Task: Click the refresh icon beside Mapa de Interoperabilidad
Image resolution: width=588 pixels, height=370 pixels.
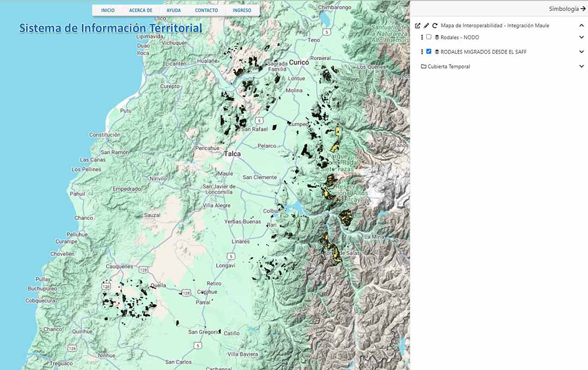Action: (x=435, y=26)
